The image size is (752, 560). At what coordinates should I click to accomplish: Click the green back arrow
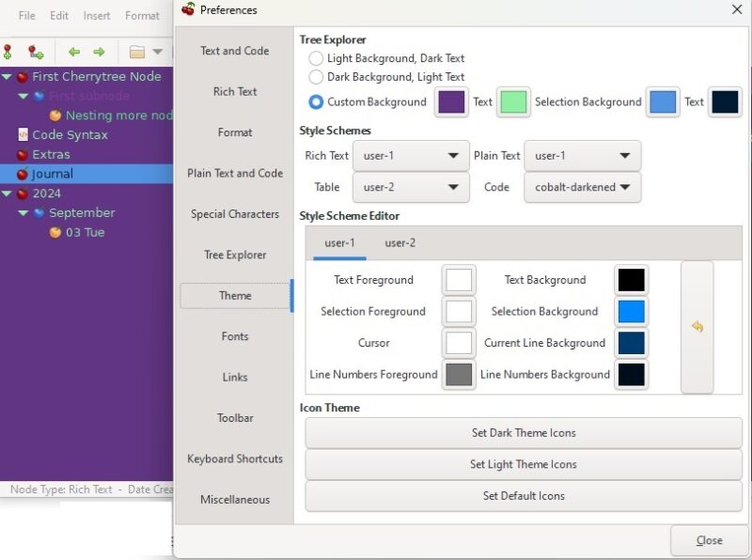pyautogui.click(x=73, y=52)
